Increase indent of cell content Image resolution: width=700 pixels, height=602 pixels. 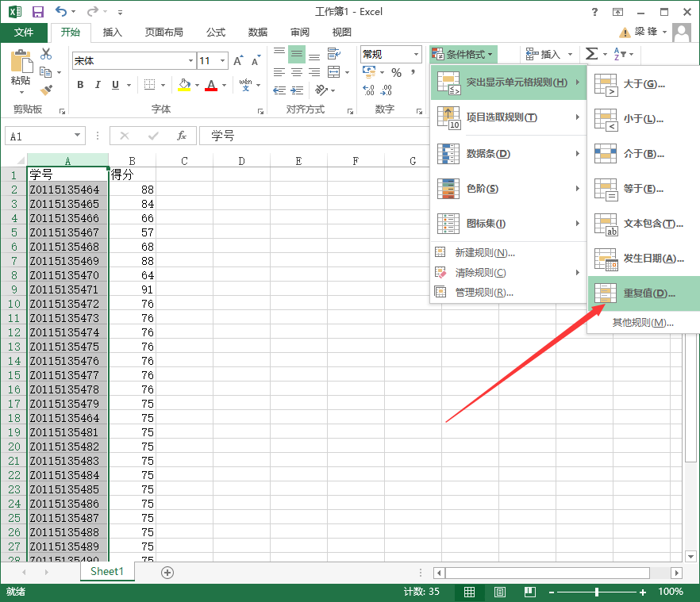pos(297,90)
